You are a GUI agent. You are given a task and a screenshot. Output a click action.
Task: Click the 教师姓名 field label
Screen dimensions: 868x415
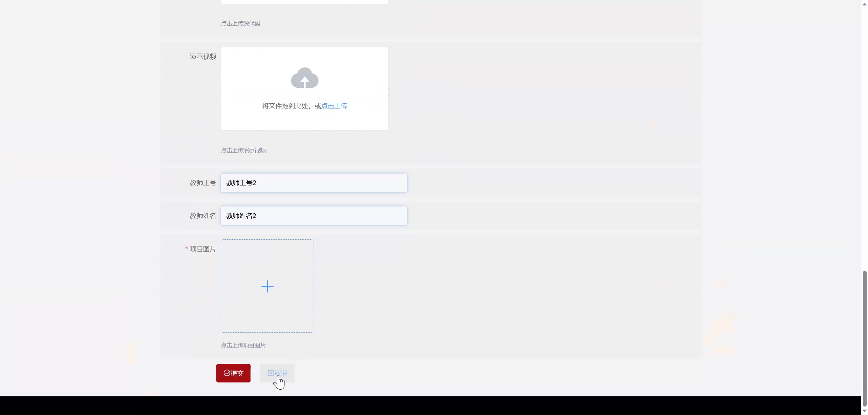[203, 216]
